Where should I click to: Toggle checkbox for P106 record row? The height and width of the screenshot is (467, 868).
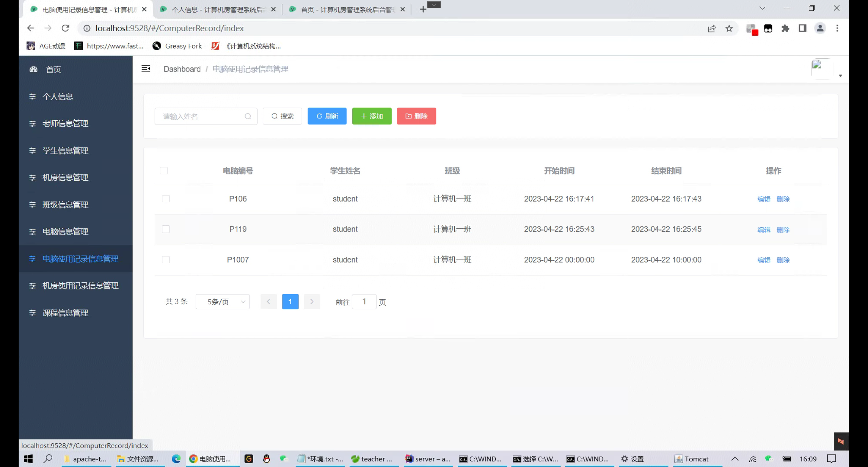[166, 198]
